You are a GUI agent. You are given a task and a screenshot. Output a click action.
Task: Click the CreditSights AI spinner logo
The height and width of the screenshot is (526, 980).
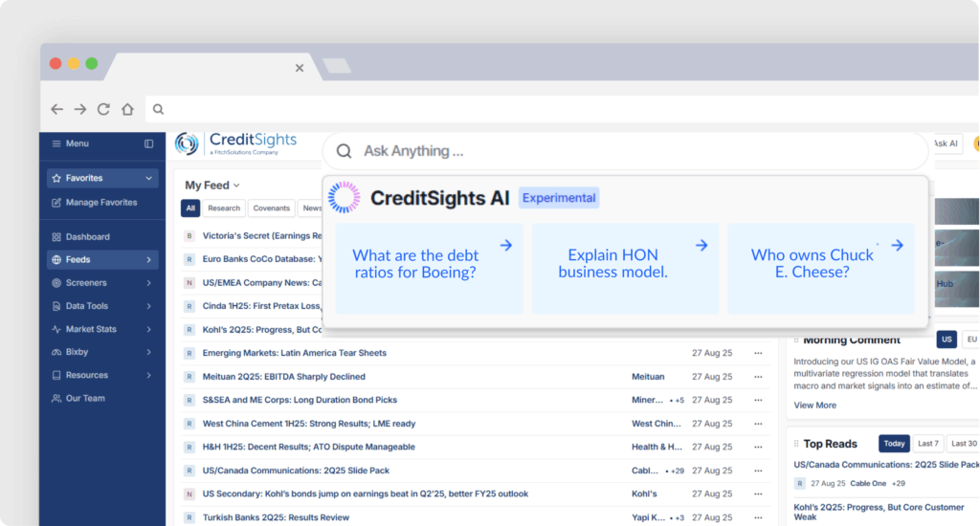(345, 198)
